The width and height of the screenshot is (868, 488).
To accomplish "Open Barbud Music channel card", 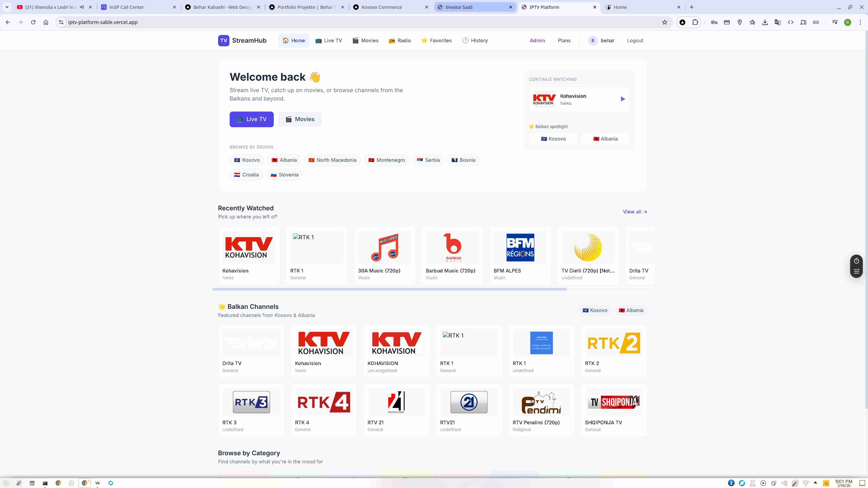I will 452,256.
